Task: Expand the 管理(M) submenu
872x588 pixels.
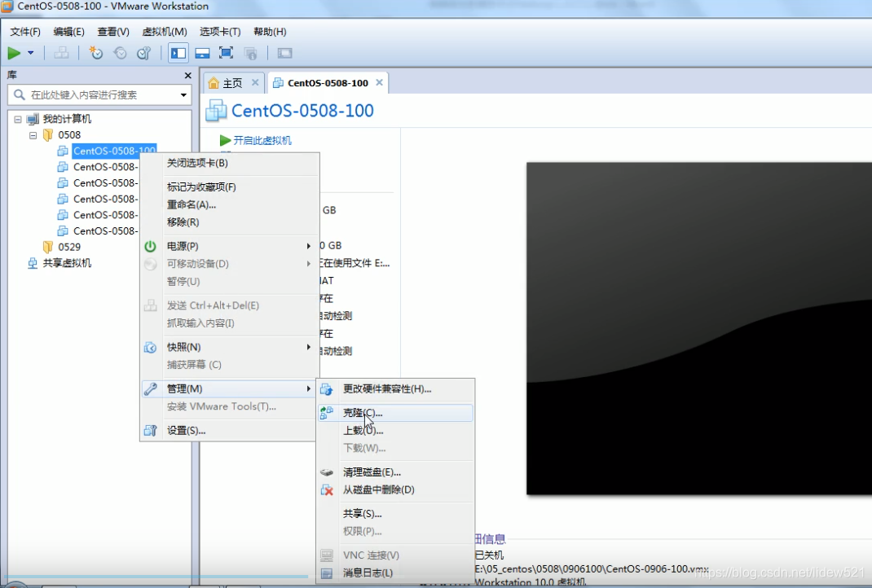Action: (x=230, y=388)
